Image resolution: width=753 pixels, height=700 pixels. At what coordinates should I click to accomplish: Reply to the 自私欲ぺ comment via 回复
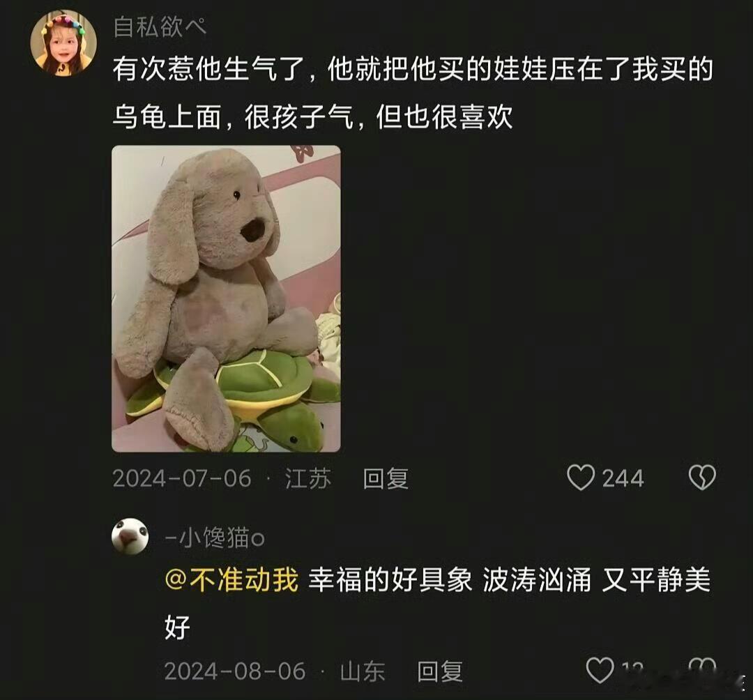point(386,479)
